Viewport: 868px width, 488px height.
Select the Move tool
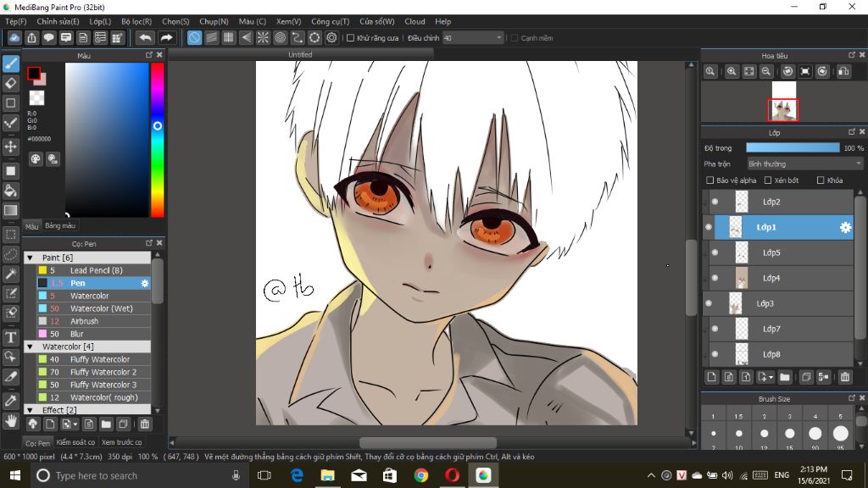pos(10,147)
